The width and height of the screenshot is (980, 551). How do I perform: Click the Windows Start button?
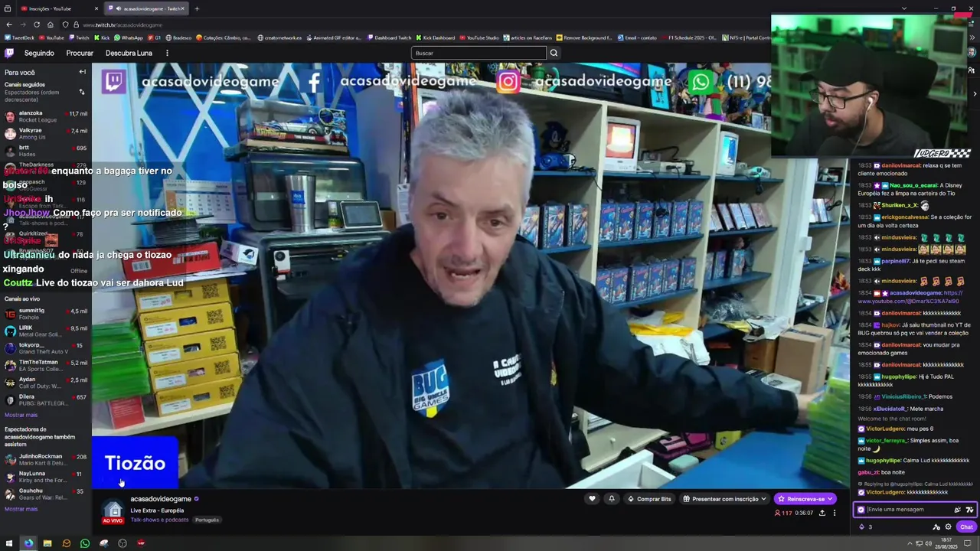pyautogui.click(x=9, y=543)
